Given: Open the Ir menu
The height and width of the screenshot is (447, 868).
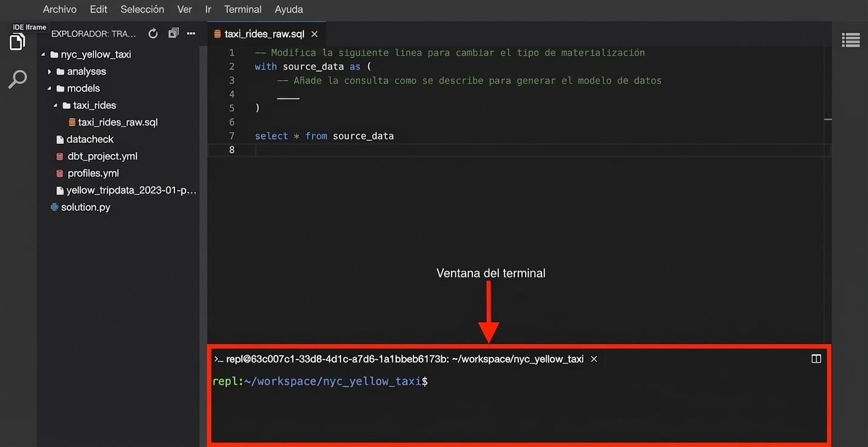Looking at the screenshot, I should tap(208, 9).
